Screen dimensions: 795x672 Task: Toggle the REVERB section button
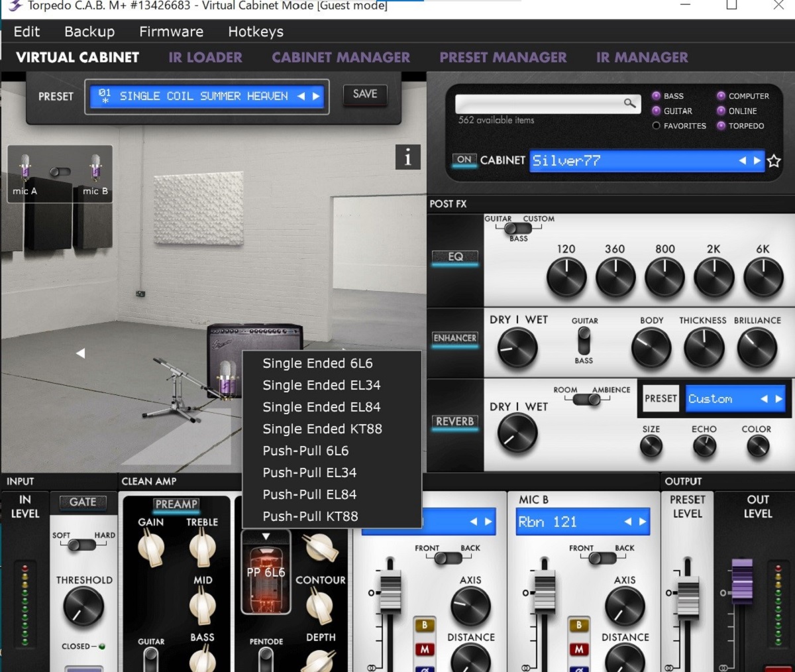455,421
